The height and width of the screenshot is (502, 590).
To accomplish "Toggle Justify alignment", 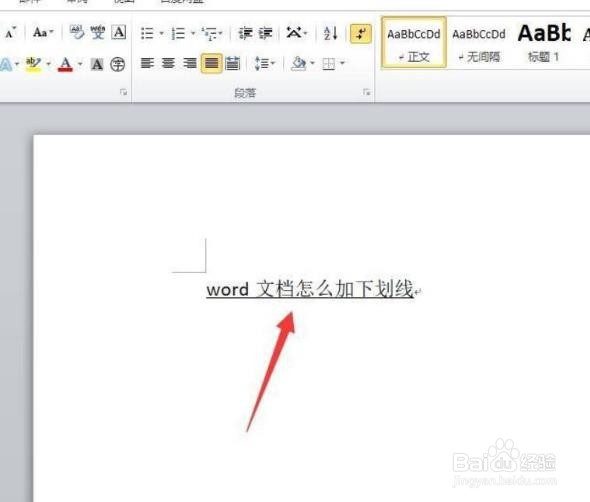I will [x=211, y=63].
